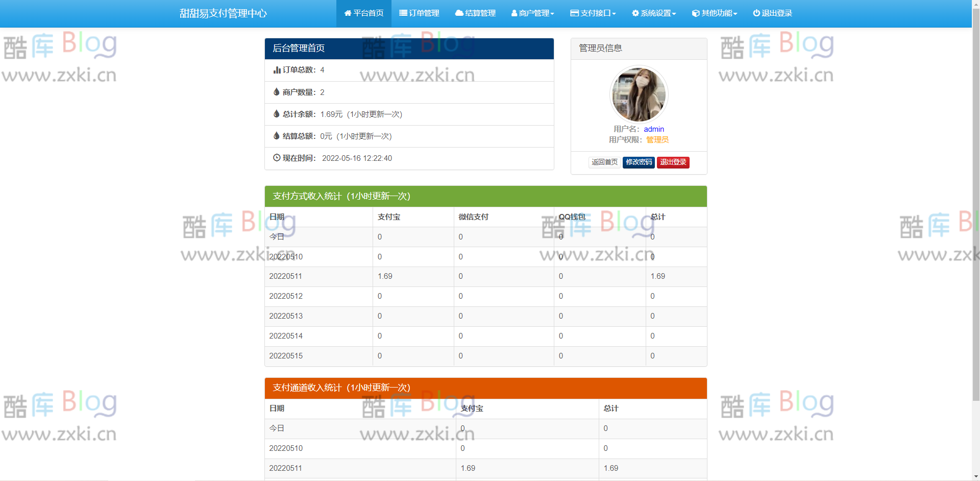Image resolution: width=980 pixels, height=481 pixels.
Task: Click the clock icon beside 现在时间
Action: 276,158
